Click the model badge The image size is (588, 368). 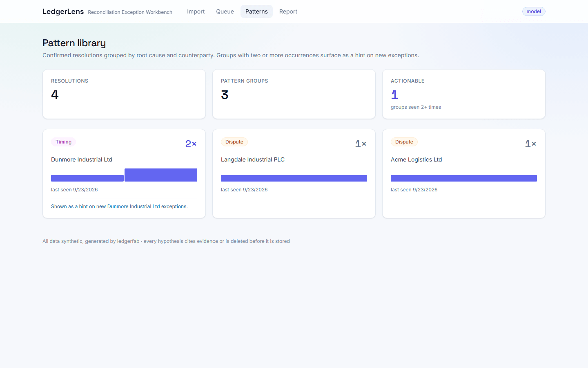pos(534,11)
